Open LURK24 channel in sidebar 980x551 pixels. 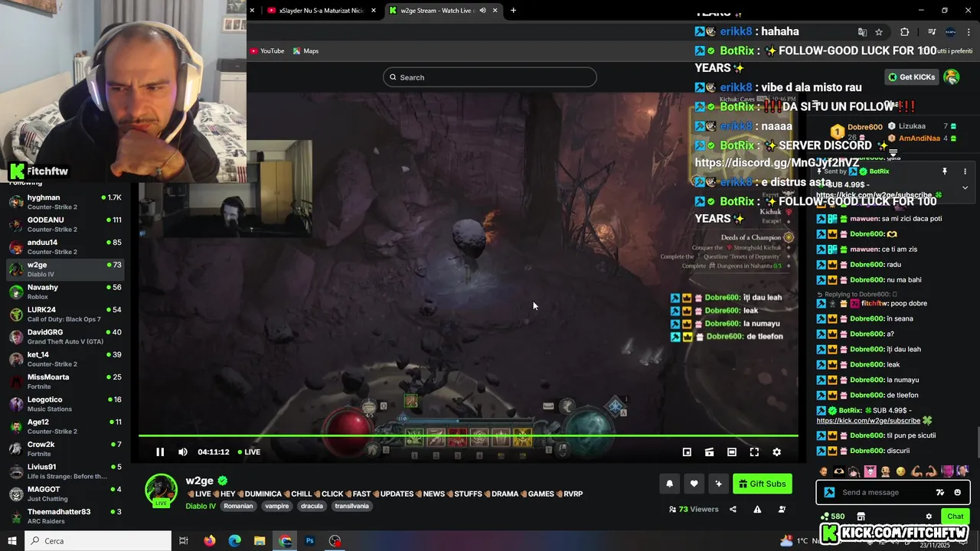pos(65,314)
